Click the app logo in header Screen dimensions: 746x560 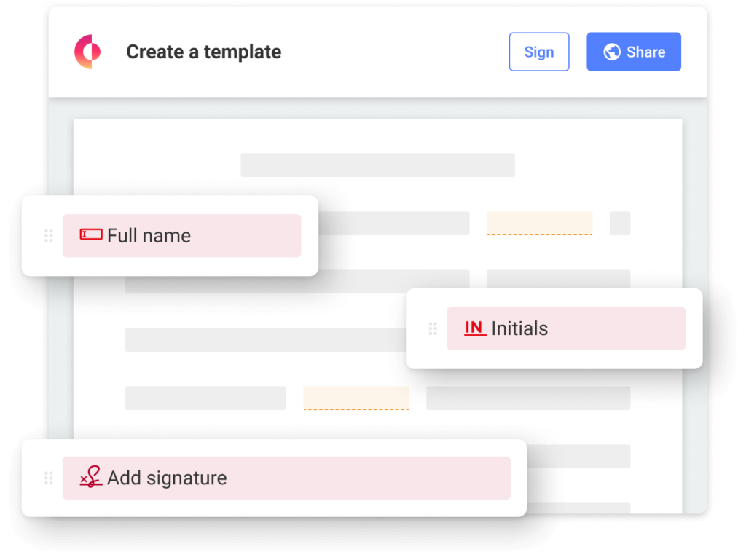[87, 52]
